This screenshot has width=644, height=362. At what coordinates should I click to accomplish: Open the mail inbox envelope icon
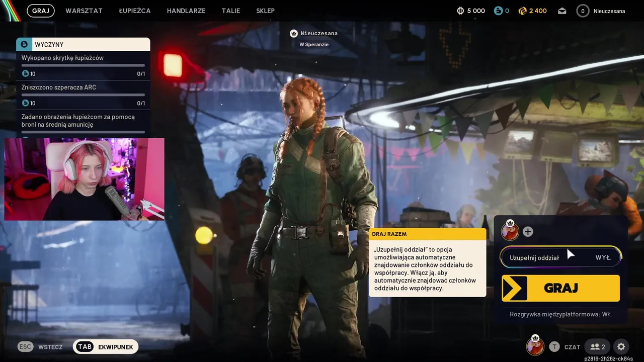pyautogui.click(x=562, y=11)
